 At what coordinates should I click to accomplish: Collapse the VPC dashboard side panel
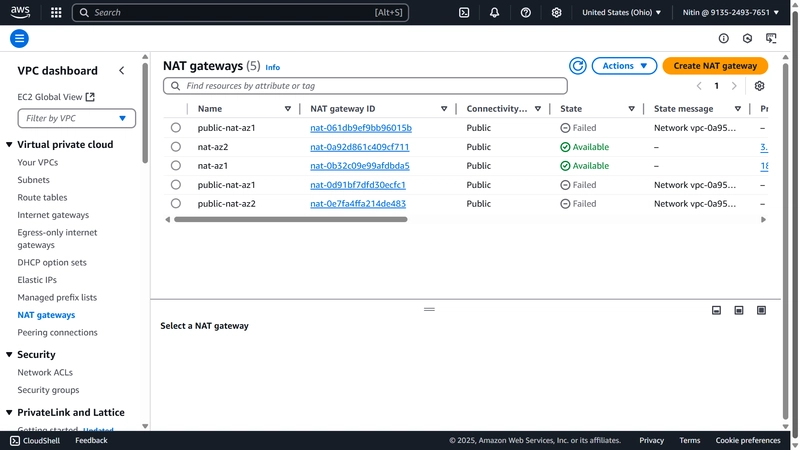121,70
